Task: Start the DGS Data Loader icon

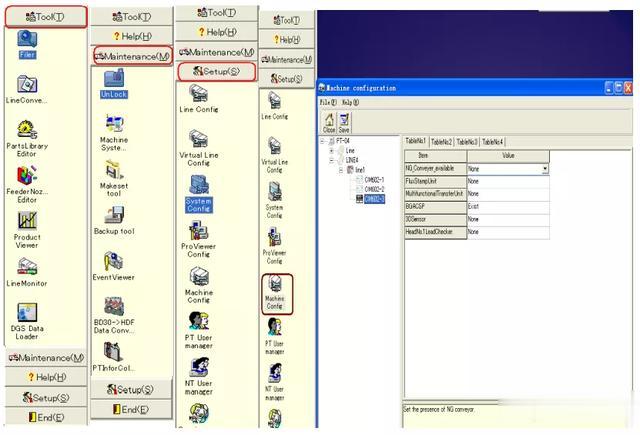Action: [x=27, y=322]
